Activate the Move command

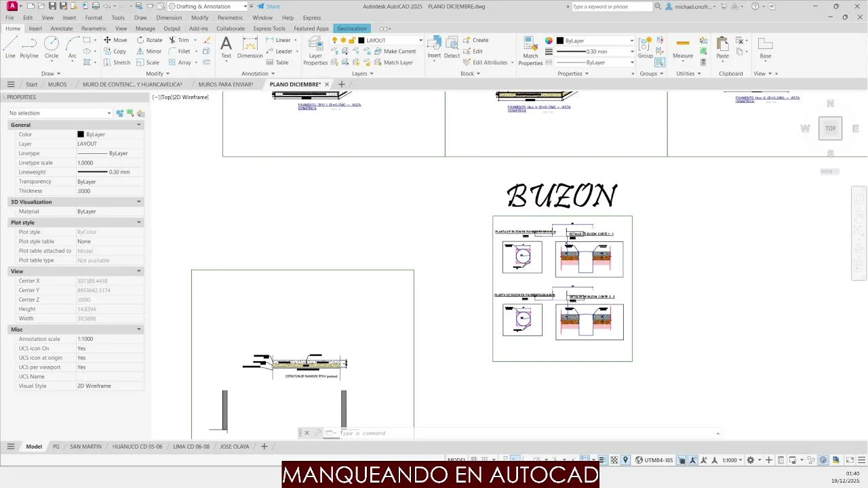point(115,40)
